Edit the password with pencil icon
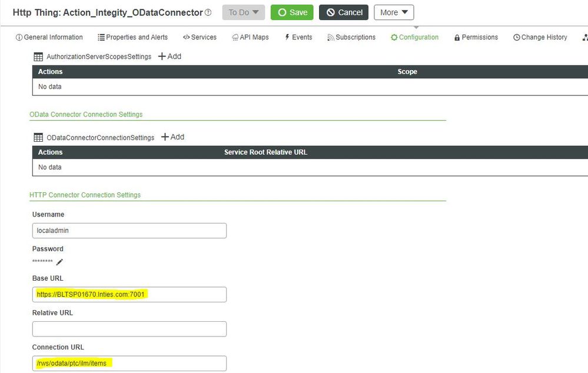588x373 pixels. click(59, 262)
